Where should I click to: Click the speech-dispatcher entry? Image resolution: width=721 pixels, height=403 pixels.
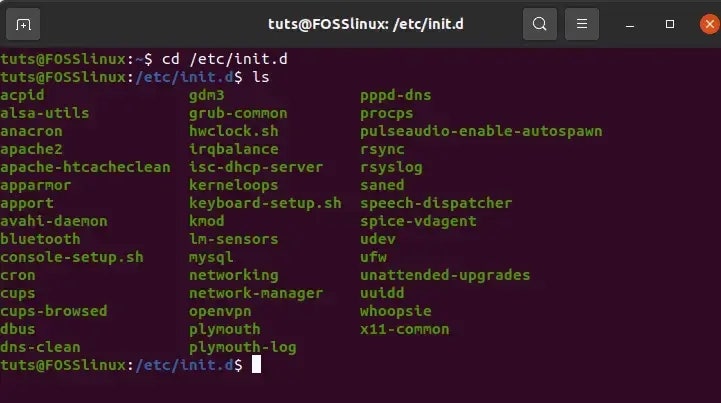tap(436, 203)
